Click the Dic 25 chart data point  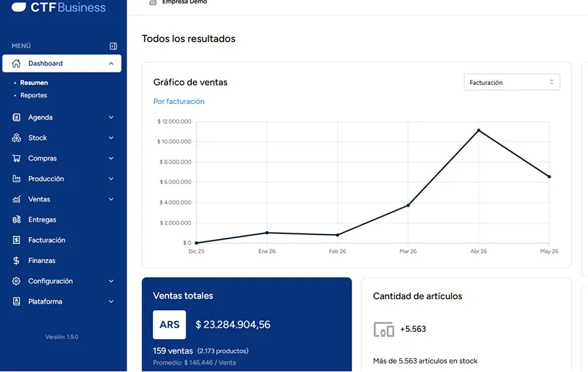pos(196,243)
